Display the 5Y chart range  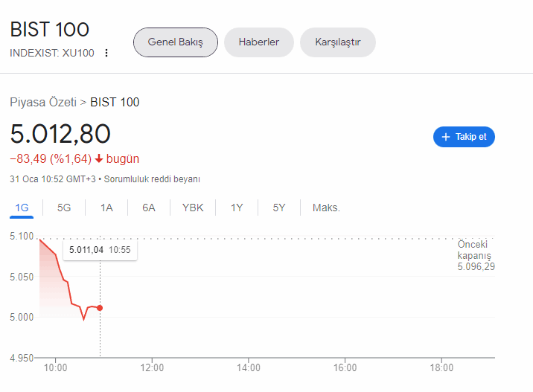[279, 208]
